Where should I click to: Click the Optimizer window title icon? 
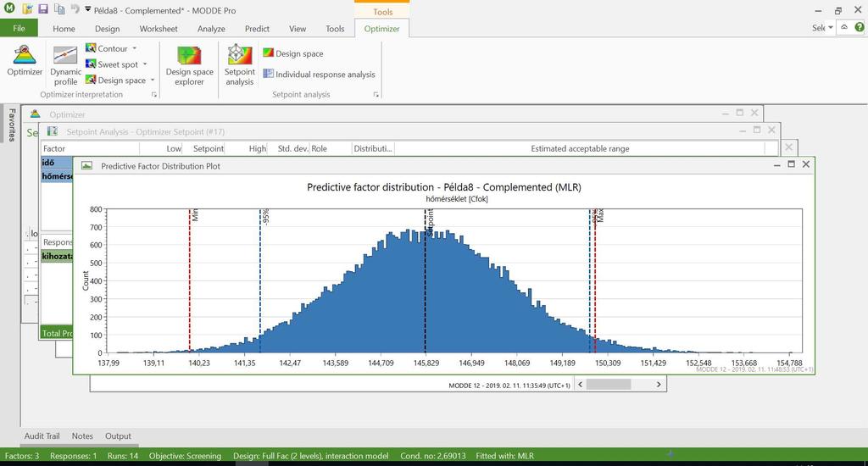click(35, 114)
